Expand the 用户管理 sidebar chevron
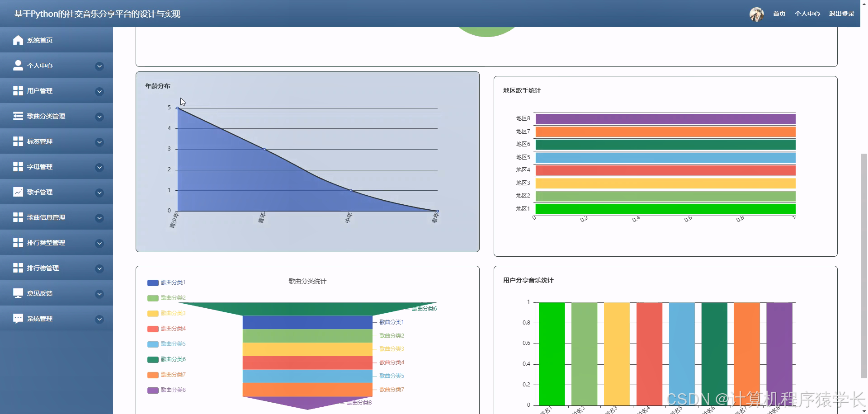The height and width of the screenshot is (414, 868). pos(99,92)
